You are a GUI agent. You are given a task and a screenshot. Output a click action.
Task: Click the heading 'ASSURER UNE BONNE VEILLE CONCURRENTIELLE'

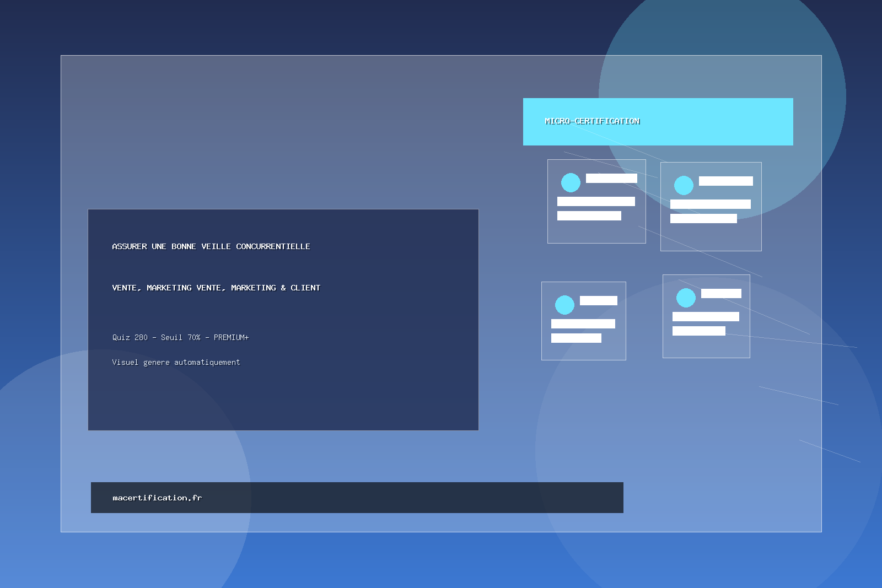tap(211, 246)
